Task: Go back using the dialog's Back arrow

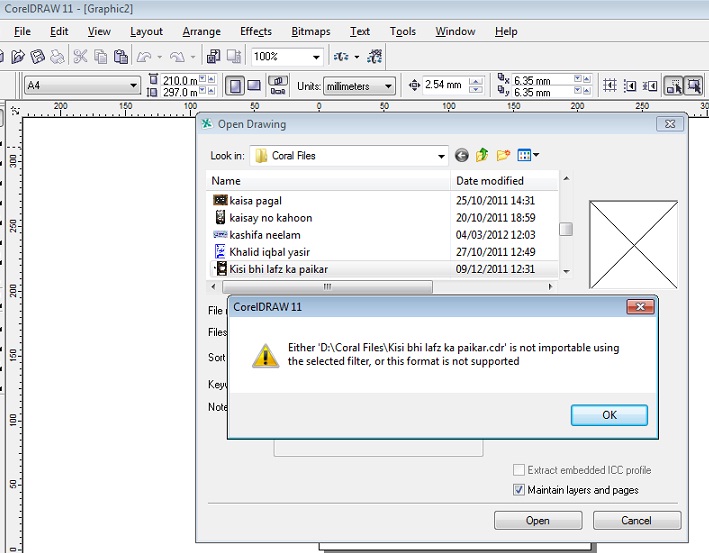Action: click(461, 155)
